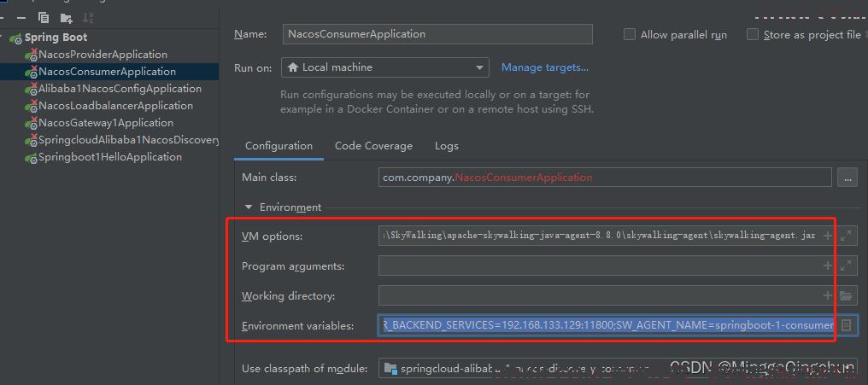
Task: Click the Springboot1HelloApplication run config icon
Action: (31, 158)
